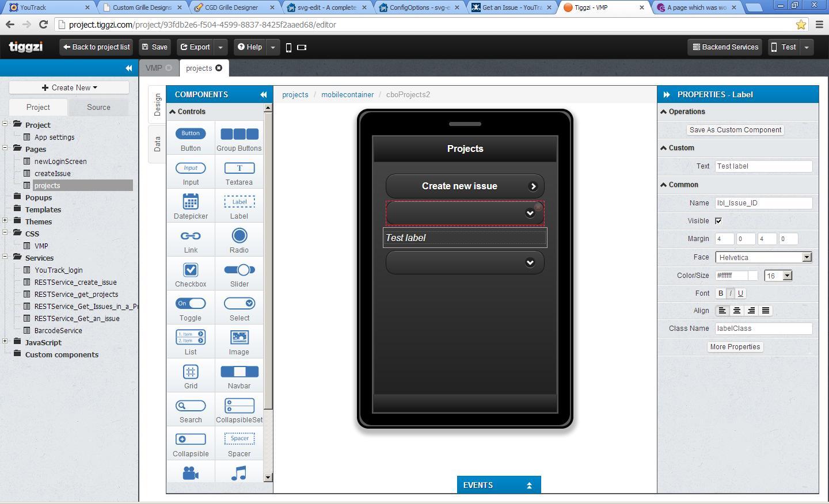Switch to landscape device orientation icon
829x504 pixels.
pos(302,48)
